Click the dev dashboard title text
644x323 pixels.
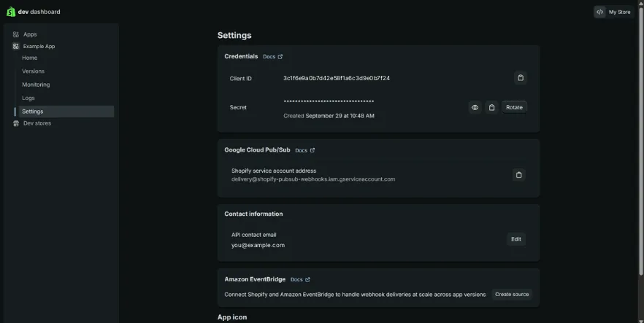pyautogui.click(x=39, y=12)
